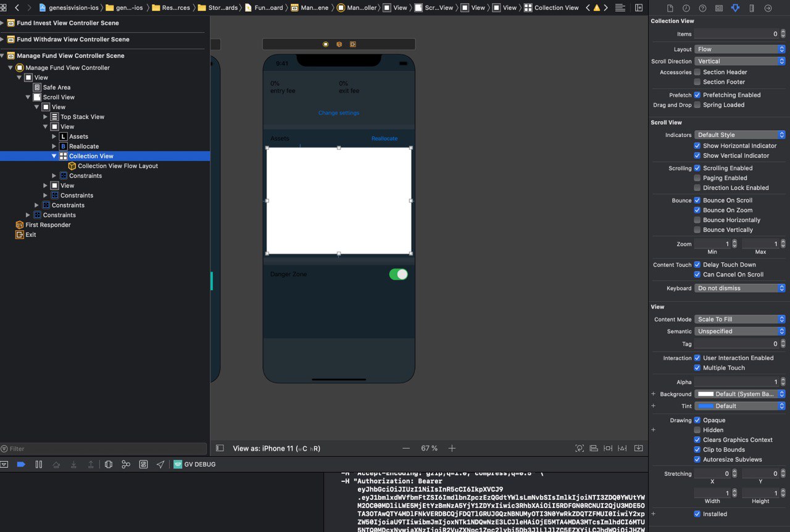
Task: Open environment overrides button
Action: coord(144,464)
